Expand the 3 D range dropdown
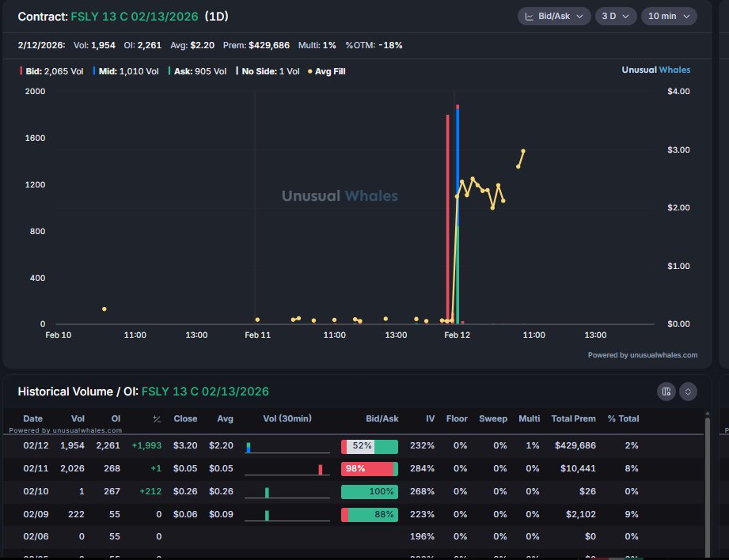The image size is (729, 560). coord(615,16)
